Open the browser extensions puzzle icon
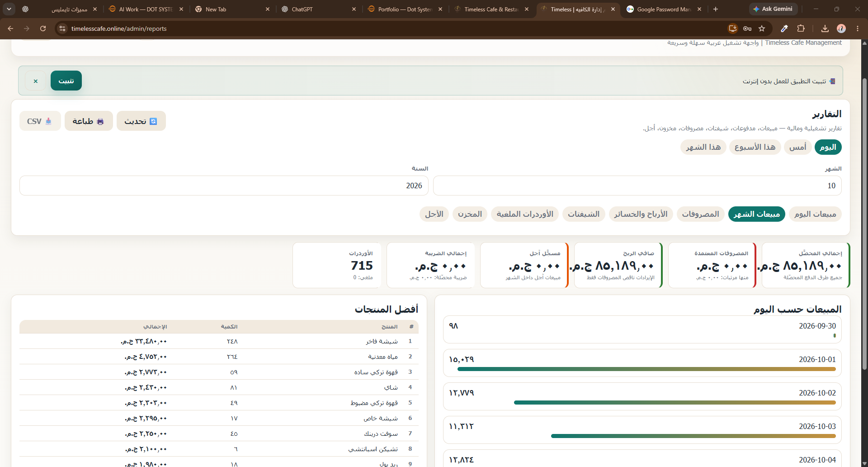This screenshot has width=868, height=467. point(801,29)
